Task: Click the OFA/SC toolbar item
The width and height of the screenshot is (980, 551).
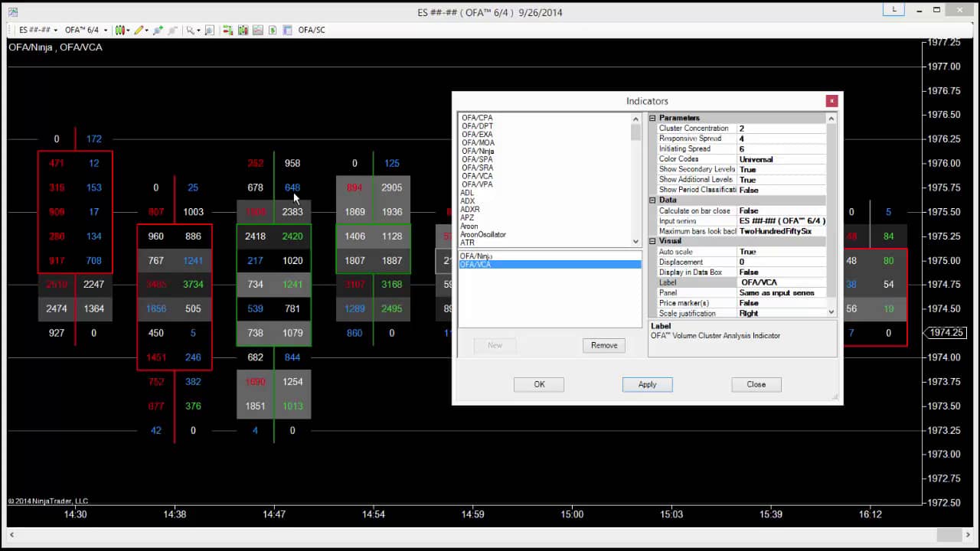Action: coord(312,30)
